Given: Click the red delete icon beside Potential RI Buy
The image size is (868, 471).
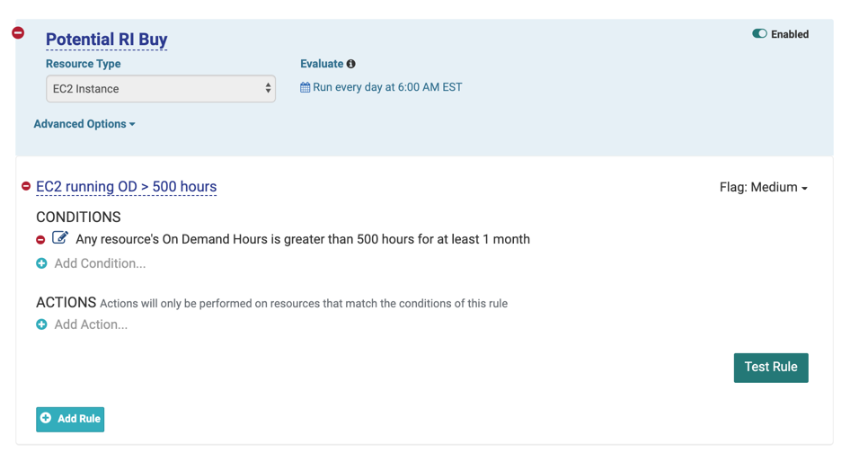Looking at the screenshot, I should coord(18,33).
